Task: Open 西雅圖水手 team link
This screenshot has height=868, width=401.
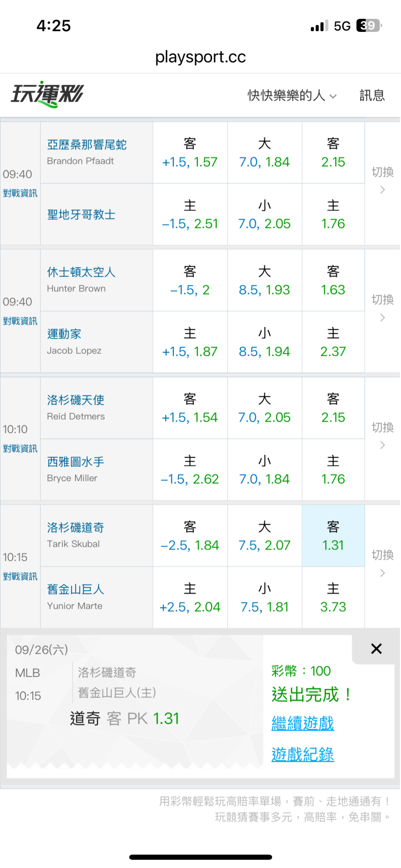Action: (x=75, y=462)
